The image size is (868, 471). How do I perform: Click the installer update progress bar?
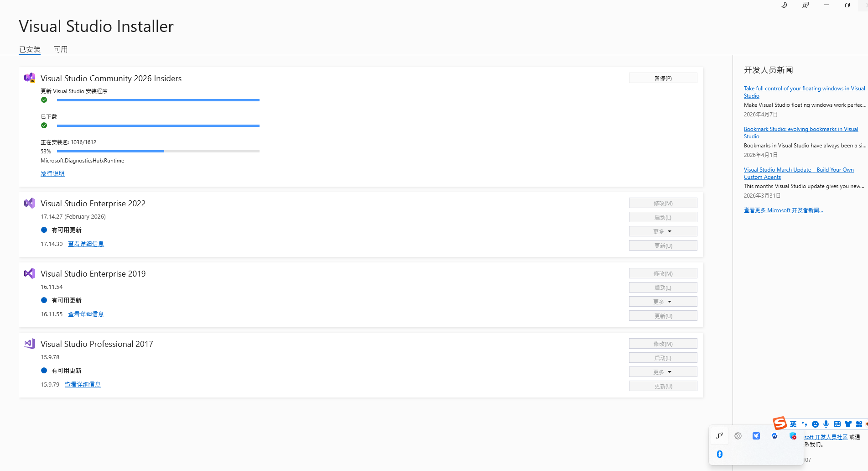(158, 100)
